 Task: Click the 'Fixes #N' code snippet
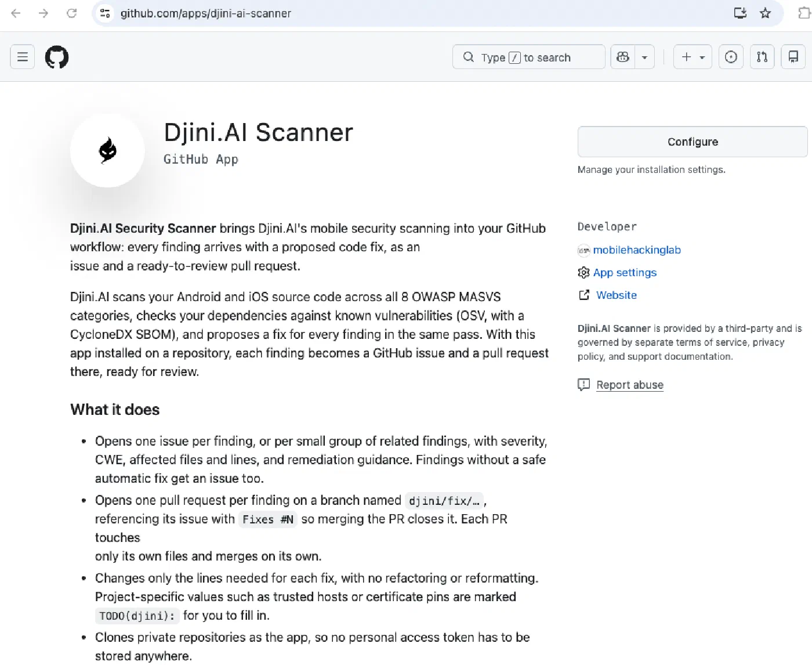point(268,519)
